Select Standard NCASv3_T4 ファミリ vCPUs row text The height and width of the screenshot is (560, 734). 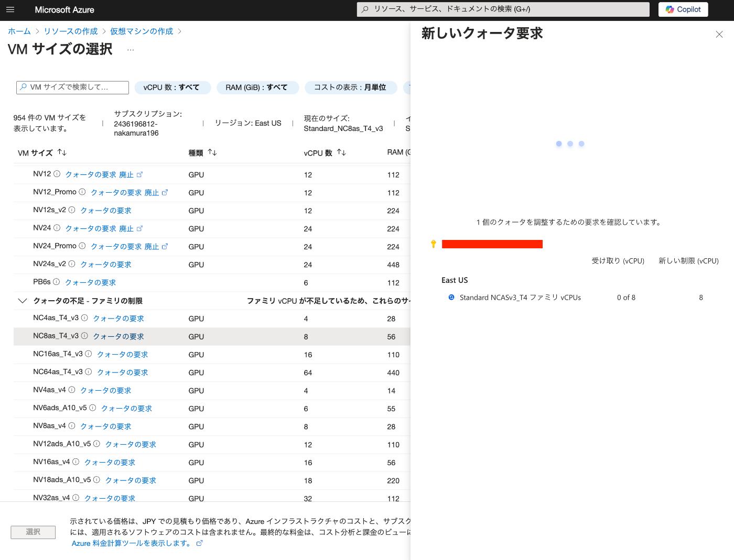pos(520,297)
